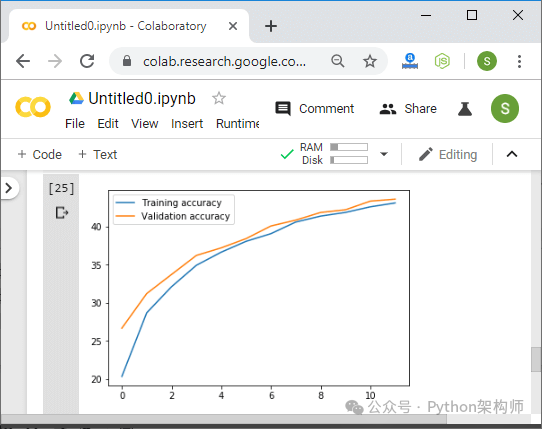Open the File menu
This screenshot has width=542, height=429.
click(x=75, y=123)
